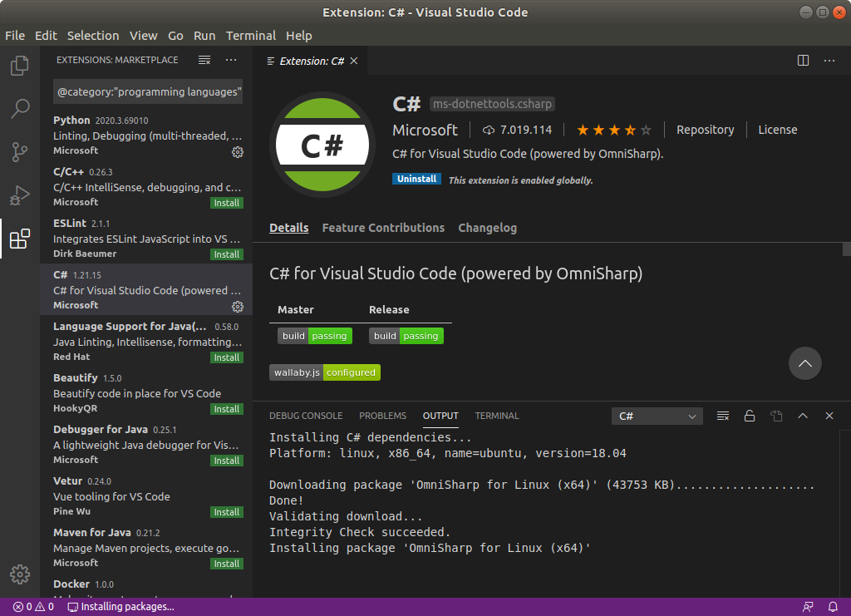Open manage gear for Python extension
Image resolution: width=851 pixels, height=616 pixels.
point(238,152)
